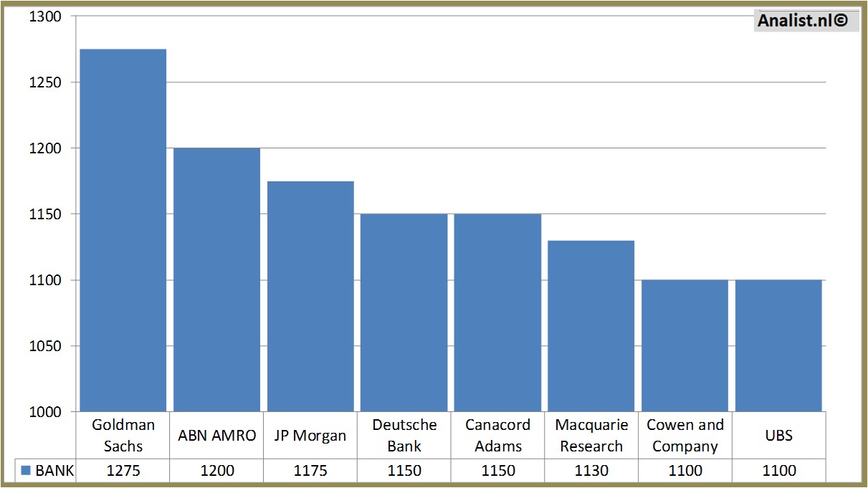This screenshot has height=488, width=868.
Task: Click the UBS bar
Action: (x=778, y=345)
